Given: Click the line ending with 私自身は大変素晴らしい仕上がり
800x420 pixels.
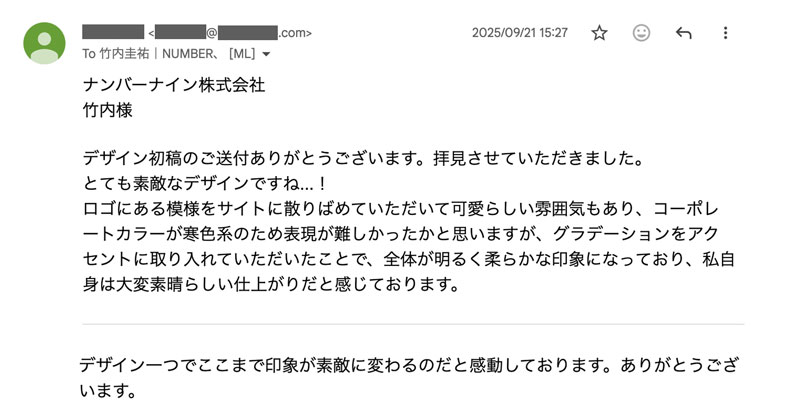Looking at the screenshot, I should (400, 260).
